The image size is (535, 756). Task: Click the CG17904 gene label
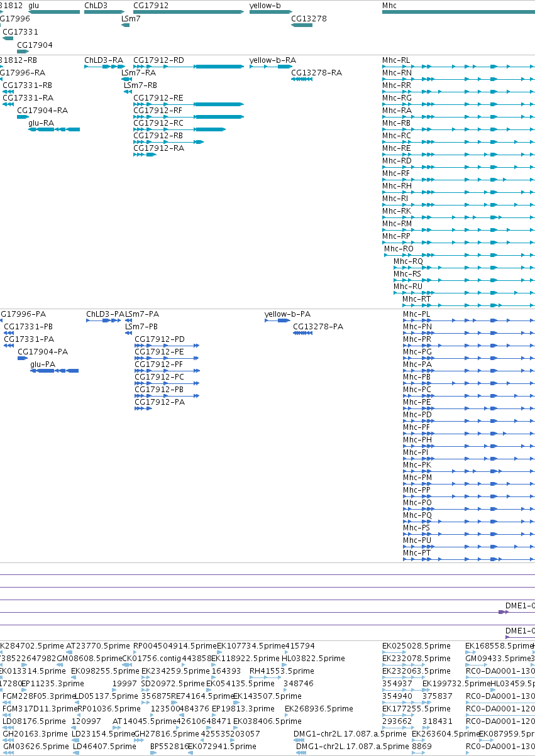[35, 45]
